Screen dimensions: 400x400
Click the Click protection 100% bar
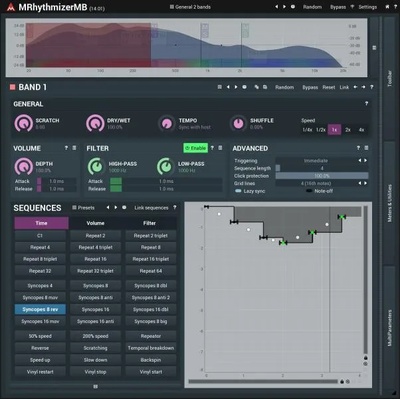tap(322, 176)
